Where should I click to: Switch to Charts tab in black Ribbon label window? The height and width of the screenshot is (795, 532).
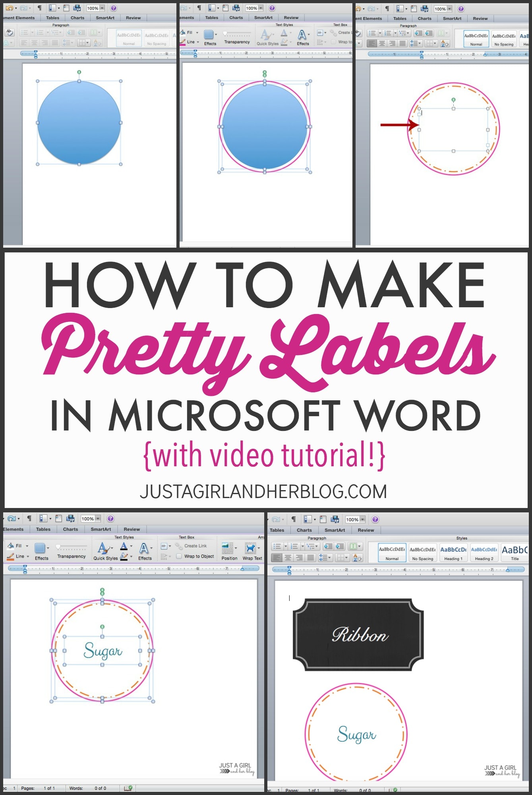click(x=304, y=530)
